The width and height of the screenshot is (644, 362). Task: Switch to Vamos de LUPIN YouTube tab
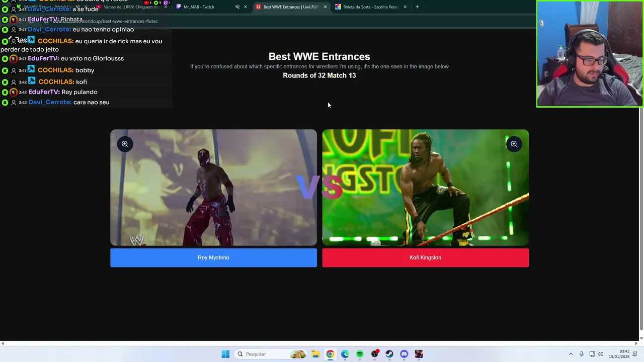pyautogui.click(x=131, y=7)
